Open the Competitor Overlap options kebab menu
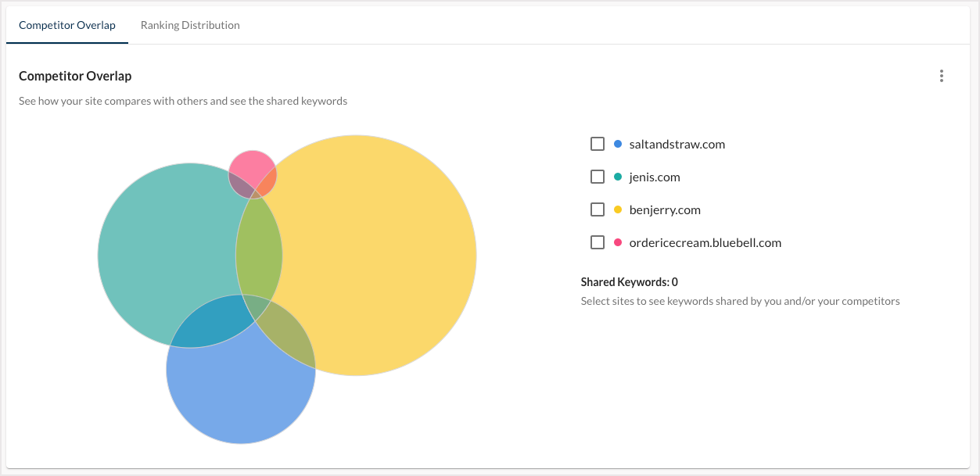 tap(941, 76)
